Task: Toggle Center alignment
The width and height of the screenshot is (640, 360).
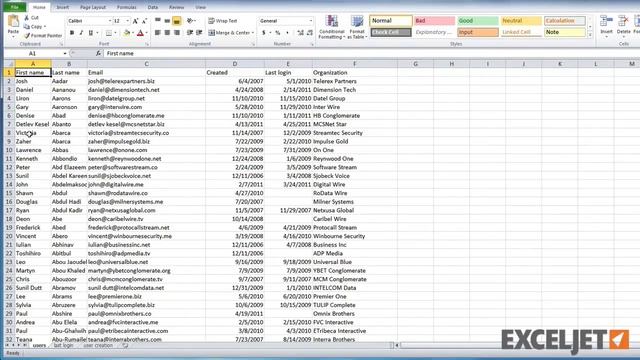Action: click(x=167, y=33)
